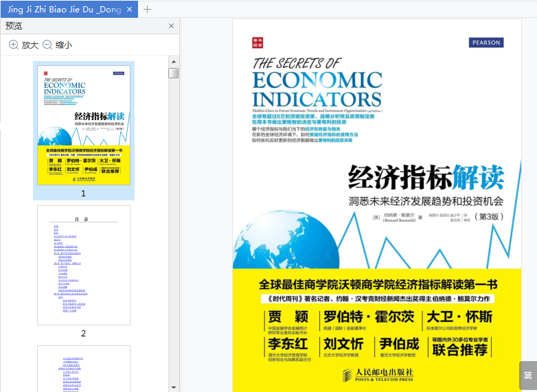Click the 第3版 edition label on the cover
This screenshot has height=392, width=537.
[489, 216]
